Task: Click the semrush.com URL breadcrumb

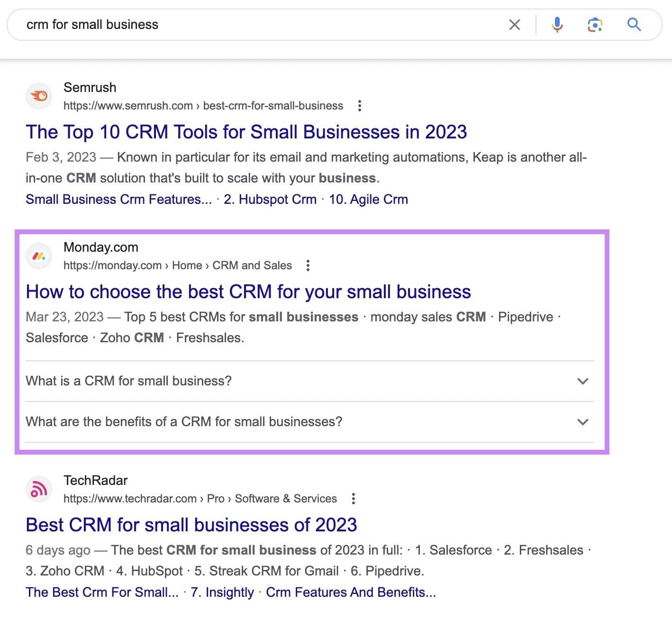Action: (203, 106)
